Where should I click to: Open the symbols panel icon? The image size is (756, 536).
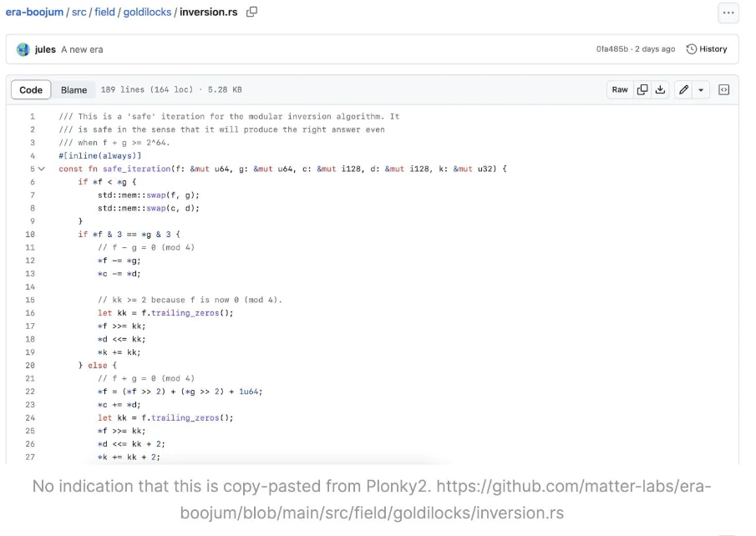(x=723, y=90)
